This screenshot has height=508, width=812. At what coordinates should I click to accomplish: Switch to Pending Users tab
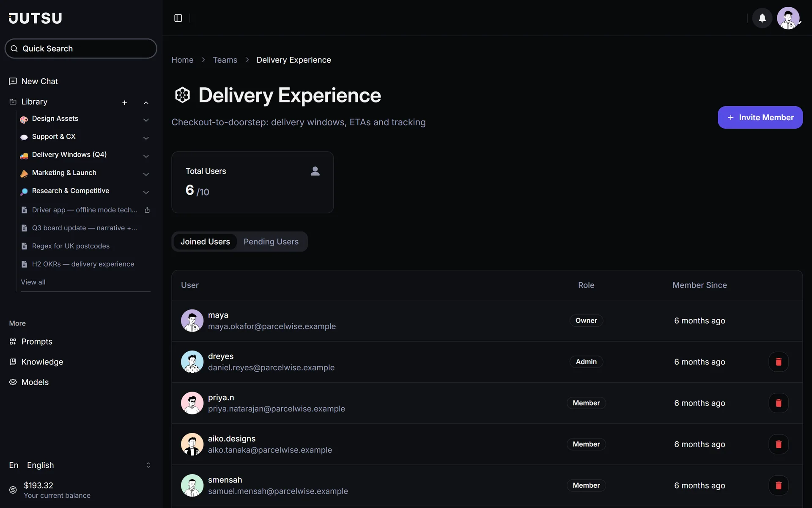tap(271, 242)
